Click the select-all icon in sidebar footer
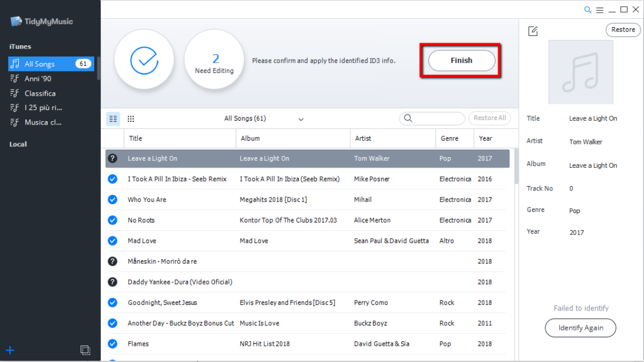644x362 pixels. [x=85, y=350]
